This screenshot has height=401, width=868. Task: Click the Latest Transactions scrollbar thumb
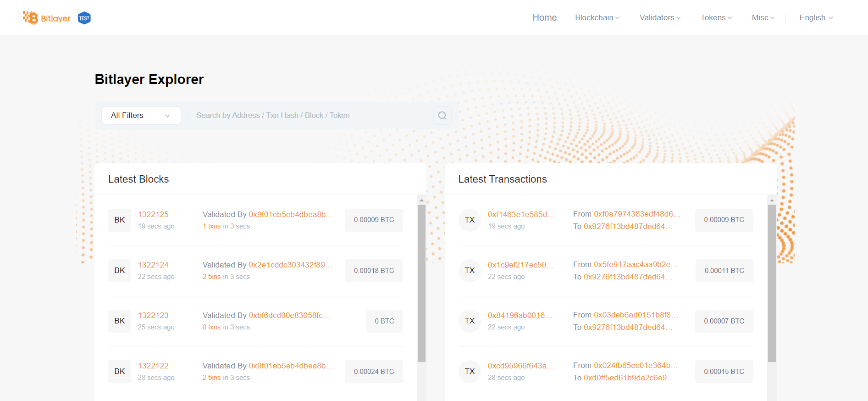point(772,283)
